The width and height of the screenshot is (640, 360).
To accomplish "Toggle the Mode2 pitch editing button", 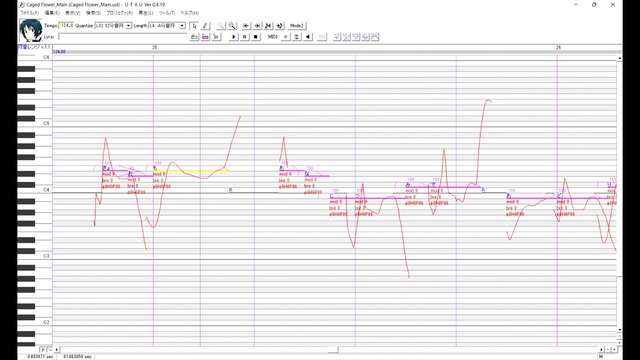I will [297, 26].
